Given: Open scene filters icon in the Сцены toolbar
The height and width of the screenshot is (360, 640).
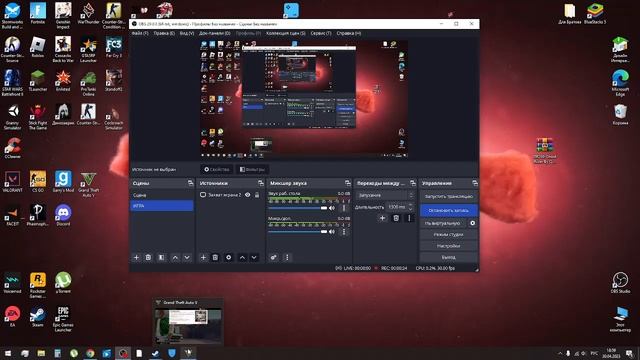Looking at the screenshot, I should [x=162, y=258].
